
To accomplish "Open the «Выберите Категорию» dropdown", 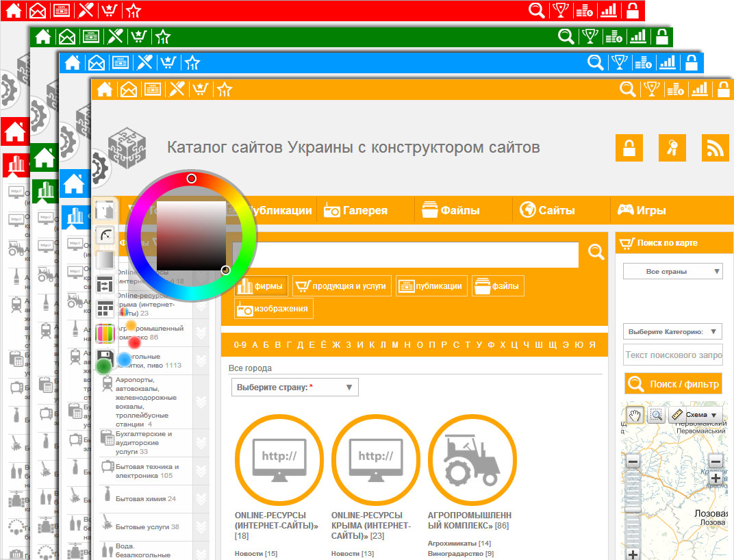I will click(x=672, y=332).
